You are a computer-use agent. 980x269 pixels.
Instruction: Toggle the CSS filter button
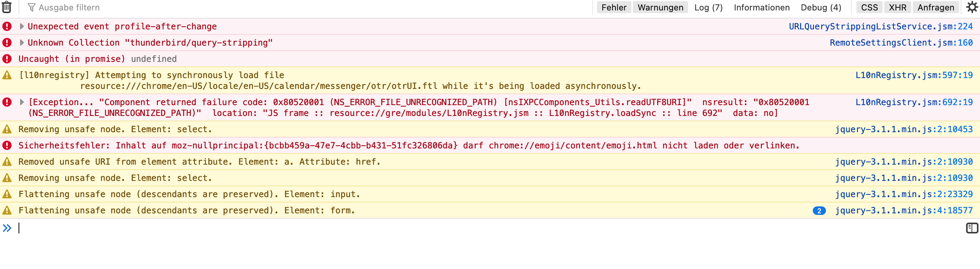tap(869, 7)
